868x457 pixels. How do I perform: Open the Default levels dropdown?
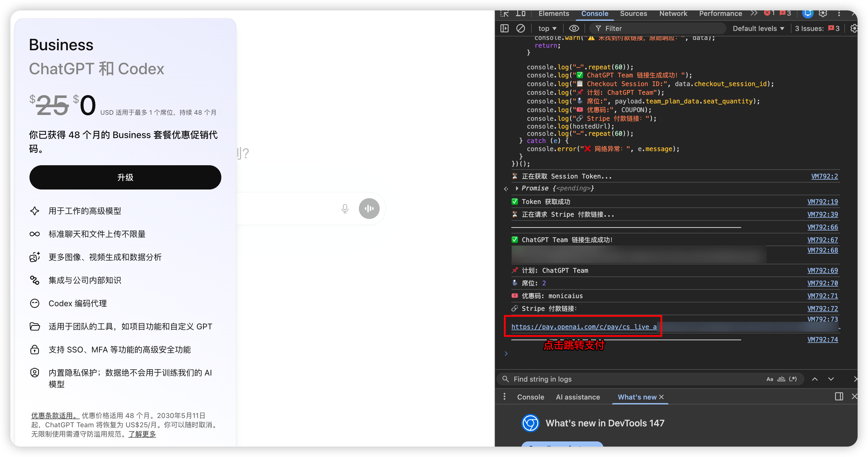[758, 29]
